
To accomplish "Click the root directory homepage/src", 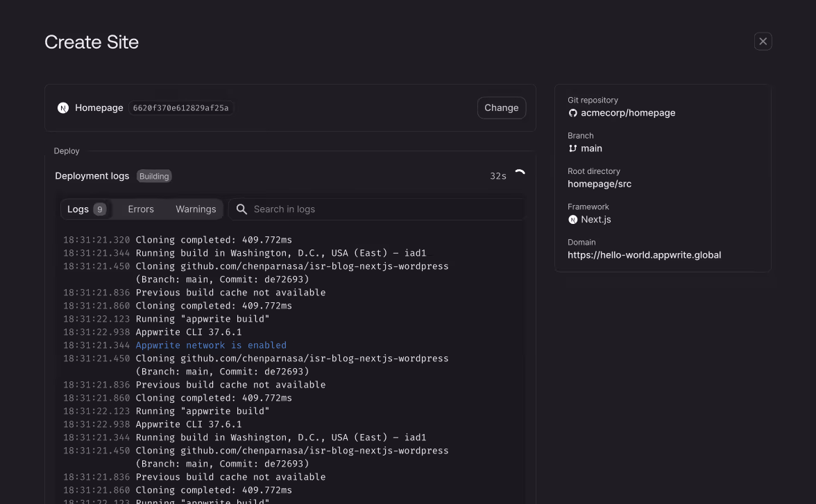I will pos(600,184).
